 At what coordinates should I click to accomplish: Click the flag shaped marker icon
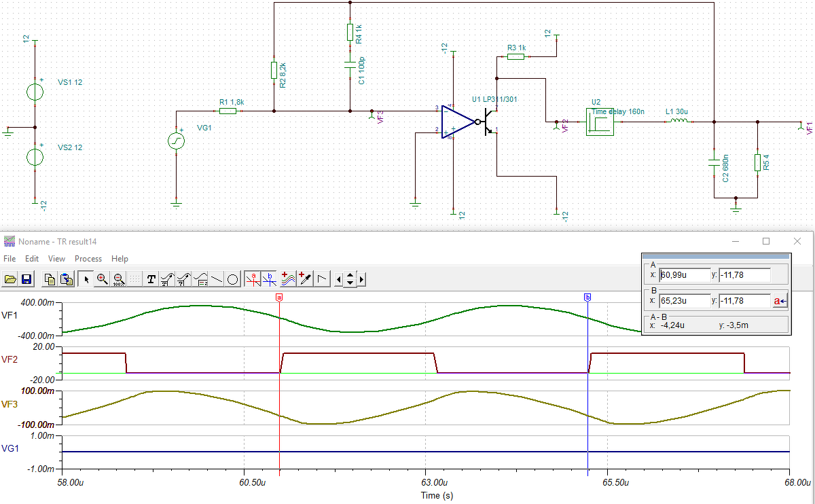pos(322,278)
